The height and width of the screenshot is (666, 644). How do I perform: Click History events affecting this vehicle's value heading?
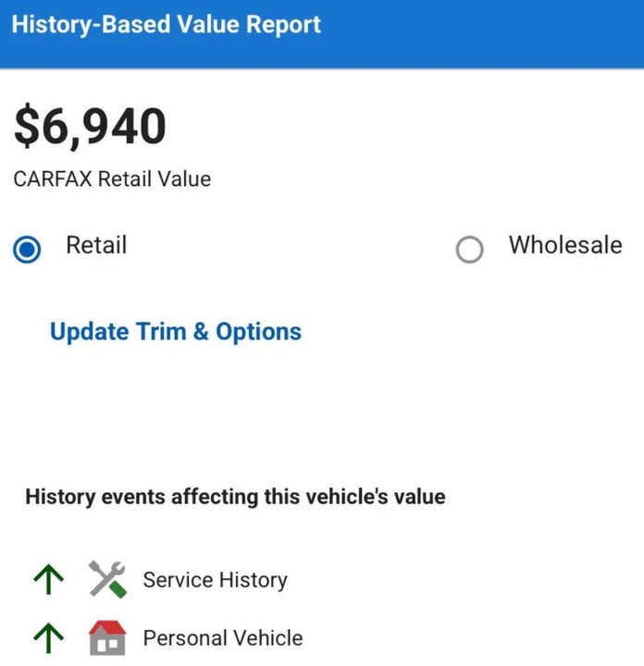coord(235,497)
